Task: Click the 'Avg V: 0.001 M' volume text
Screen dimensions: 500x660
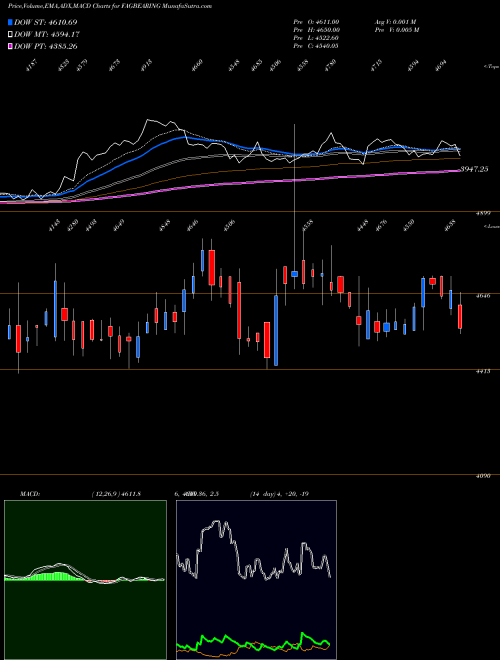Action: (x=395, y=22)
